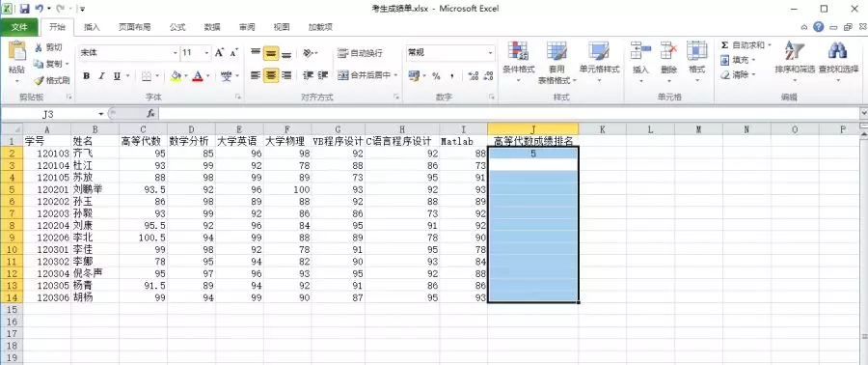The height and width of the screenshot is (365, 868).
Task: Click the Save icon in quick access toolbar
Action: pyautogui.click(x=24, y=9)
